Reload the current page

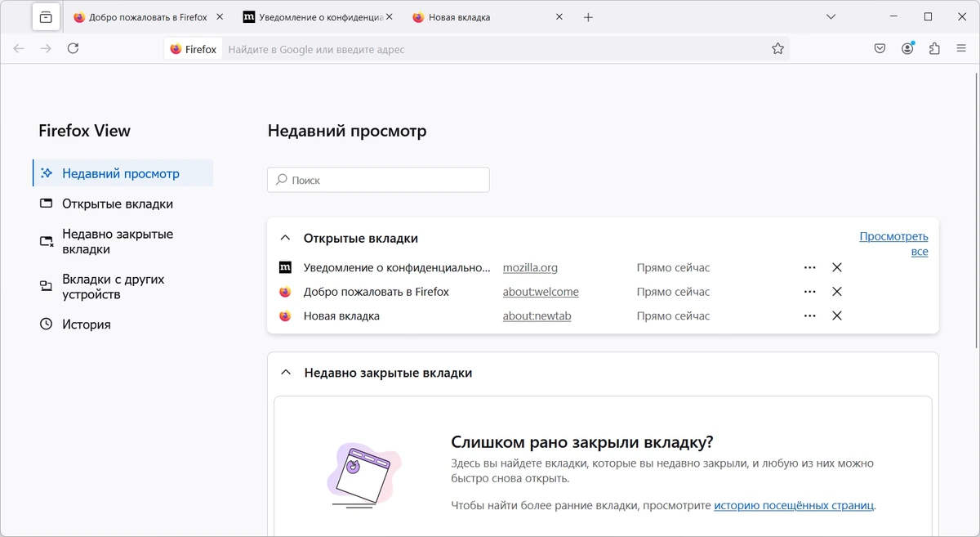click(73, 49)
